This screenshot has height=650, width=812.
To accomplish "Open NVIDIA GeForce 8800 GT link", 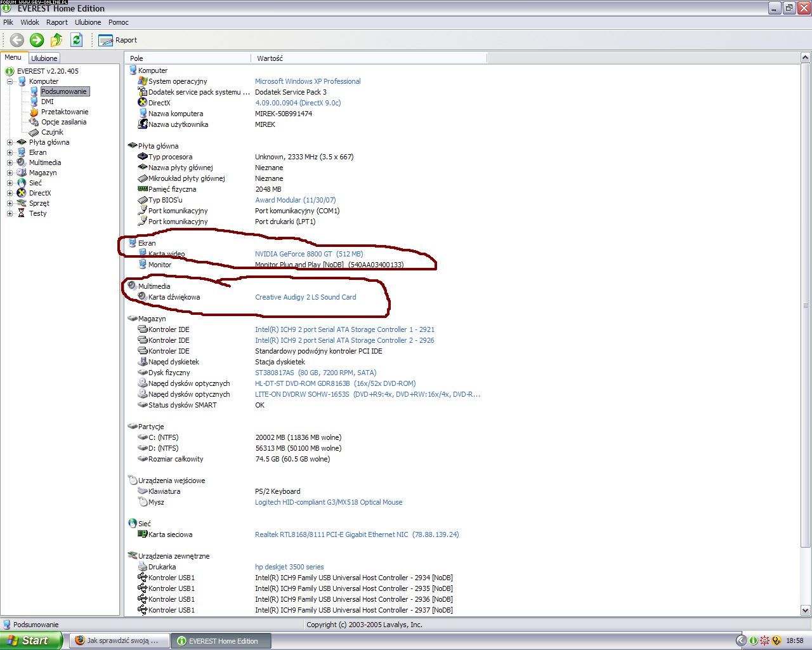I will pos(309,254).
